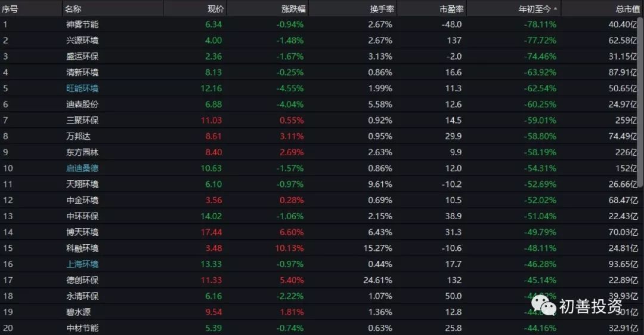Open stock 科融环境

click(x=82, y=248)
